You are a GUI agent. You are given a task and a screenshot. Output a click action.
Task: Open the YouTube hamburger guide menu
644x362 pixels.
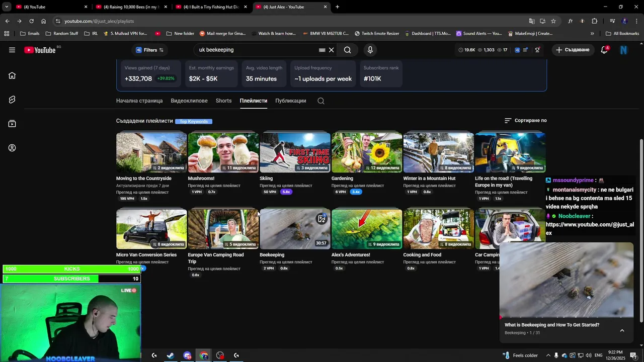12,50
